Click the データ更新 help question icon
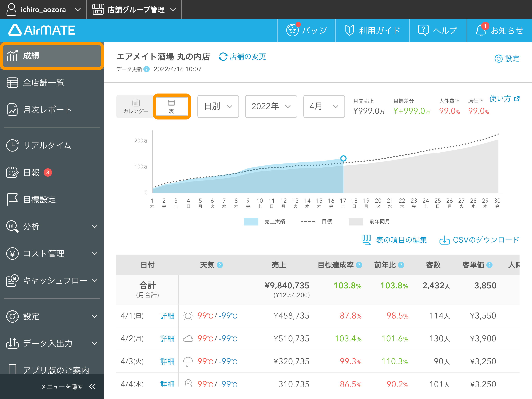The height and width of the screenshot is (399, 532). pos(147,69)
